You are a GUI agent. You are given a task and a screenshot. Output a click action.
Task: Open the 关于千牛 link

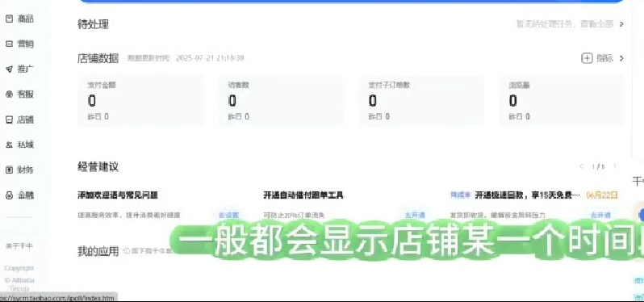19,245
